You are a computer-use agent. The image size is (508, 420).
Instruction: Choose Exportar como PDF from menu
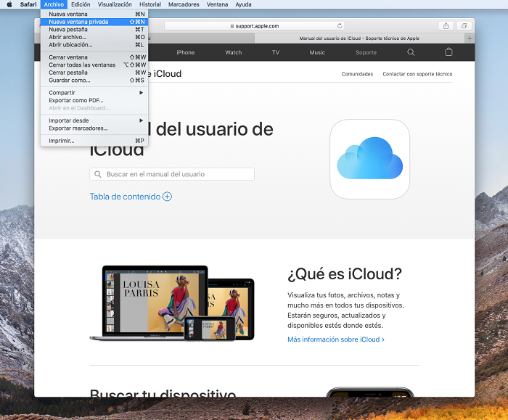pos(76,100)
